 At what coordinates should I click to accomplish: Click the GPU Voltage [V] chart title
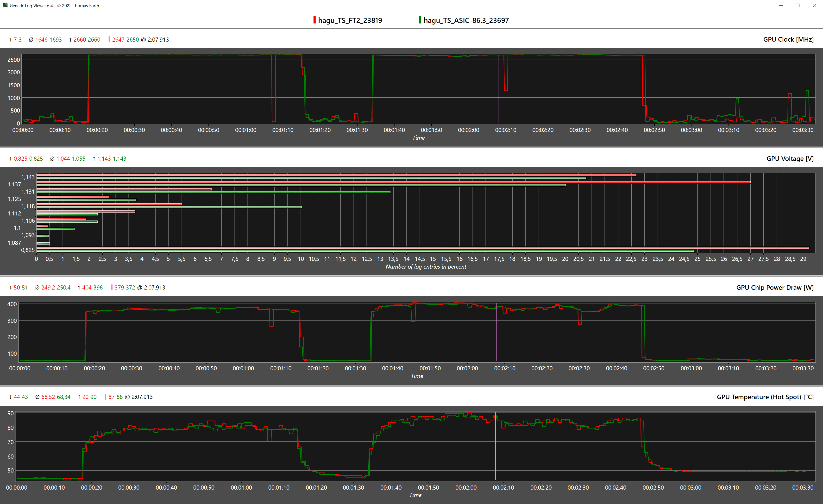pos(790,159)
